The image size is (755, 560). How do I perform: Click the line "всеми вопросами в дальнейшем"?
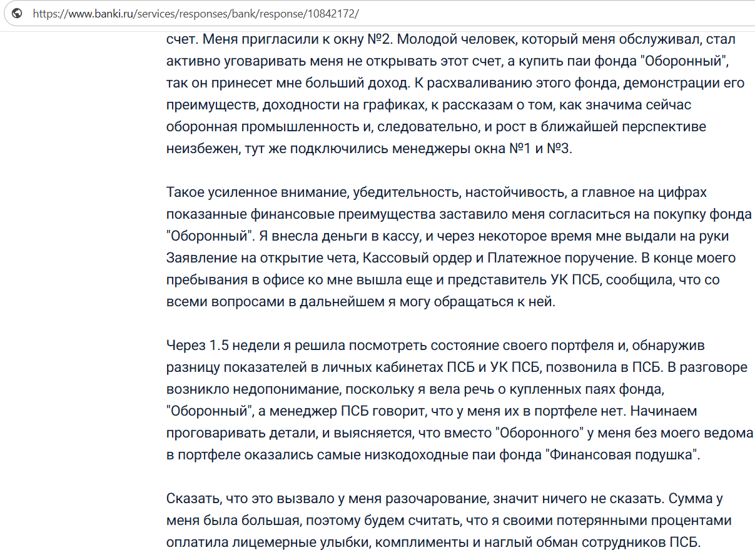click(x=360, y=302)
